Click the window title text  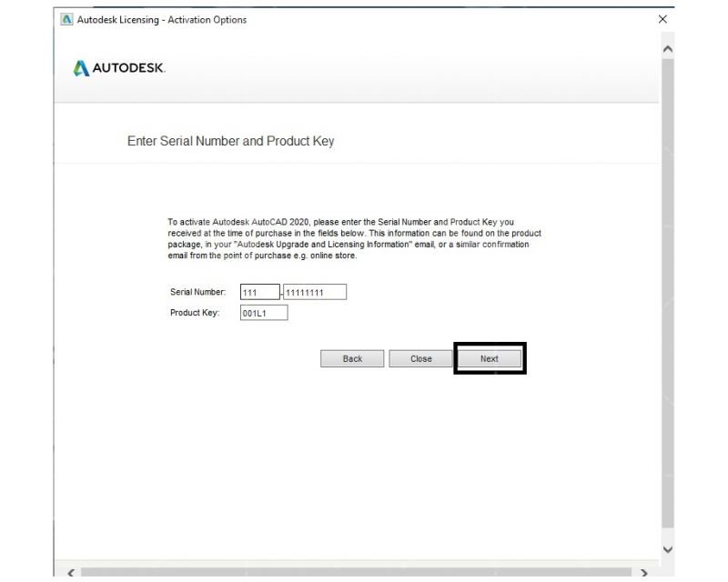coord(162,19)
